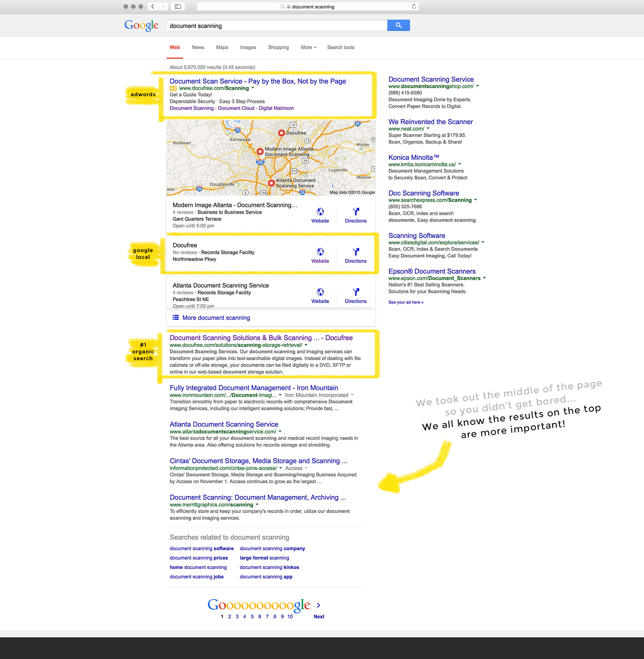Go back with browser back arrow
The width and height of the screenshot is (644, 659).
[153, 6]
